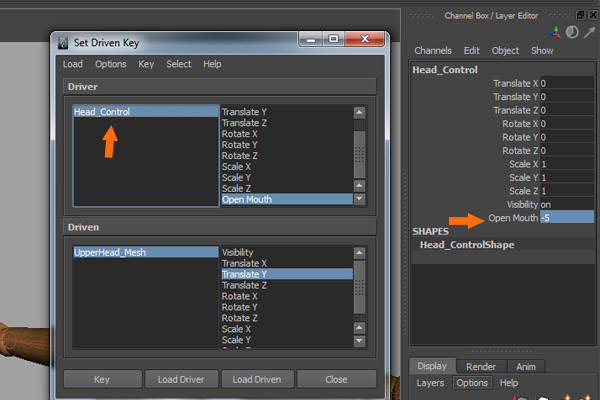Screen dimensions: 600x400
Task: Click the driven attribute list scrollbar thumb
Action: click(x=359, y=287)
